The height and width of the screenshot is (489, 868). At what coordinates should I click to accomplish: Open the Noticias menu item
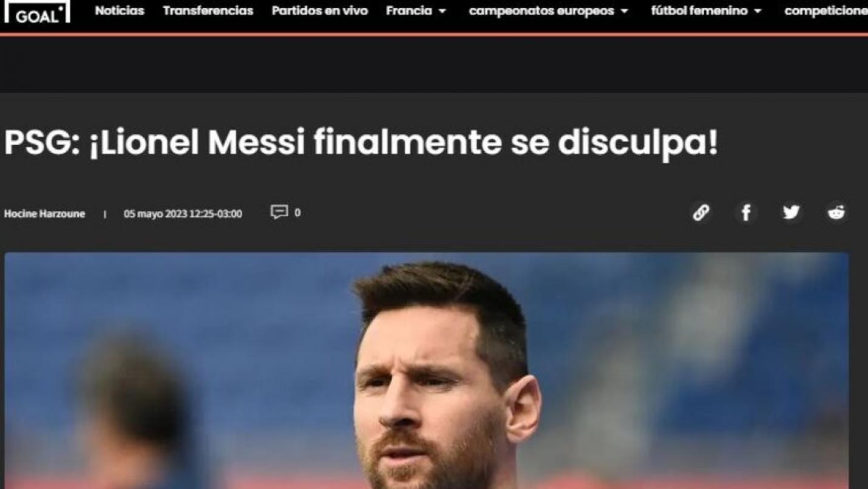(120, 11)
